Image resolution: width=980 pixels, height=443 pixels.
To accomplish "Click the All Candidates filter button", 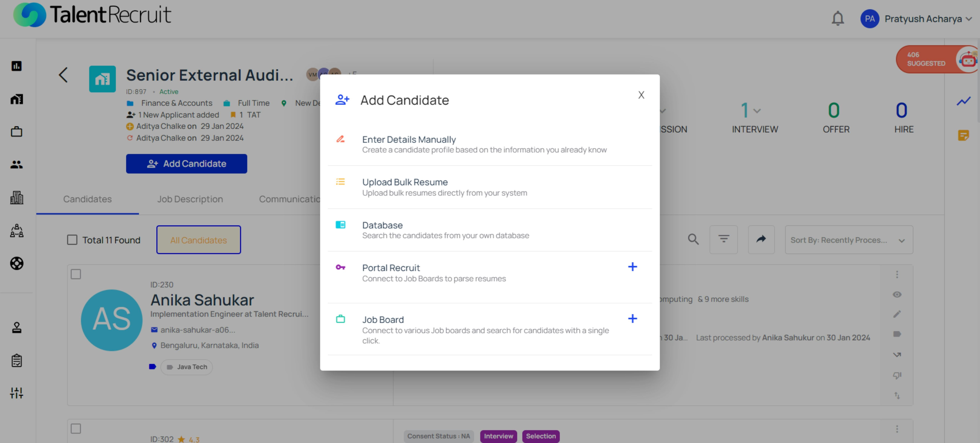I will pyautogui.click(x=198, y=240).
